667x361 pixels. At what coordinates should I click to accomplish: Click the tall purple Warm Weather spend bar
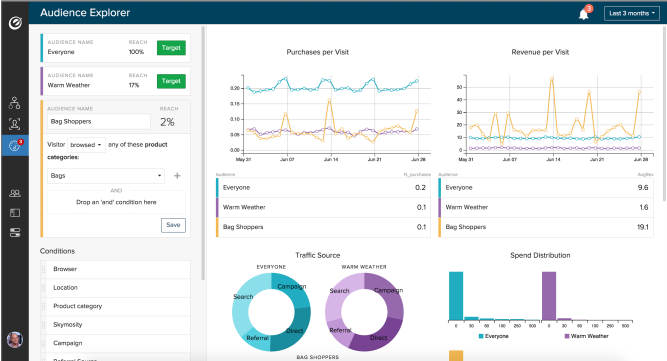(x=549, y=296)
